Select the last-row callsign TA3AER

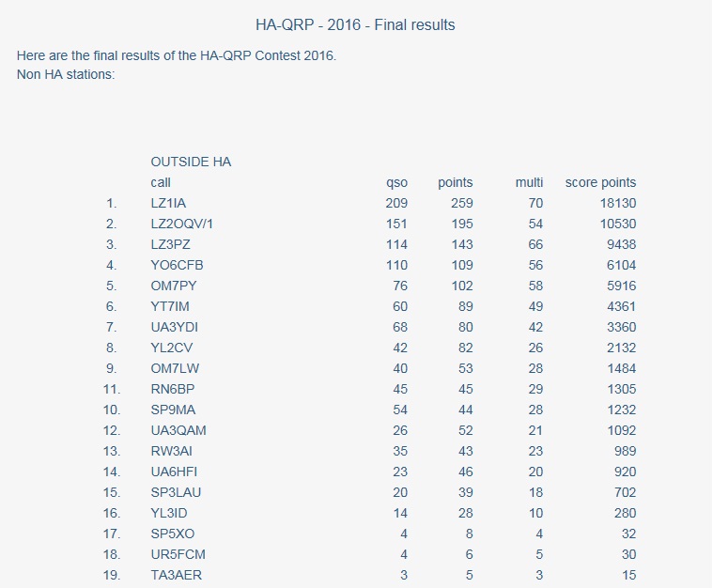click(176, 575)
